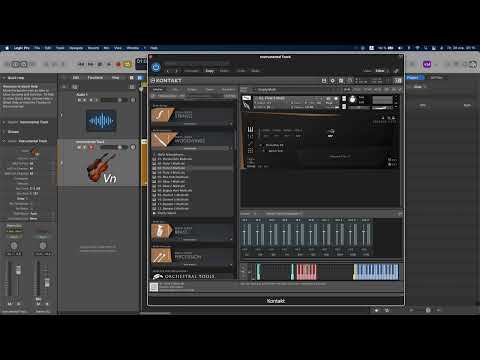Click the red record button
Viewport: 480px width, 360px height.
pos(118,64)
